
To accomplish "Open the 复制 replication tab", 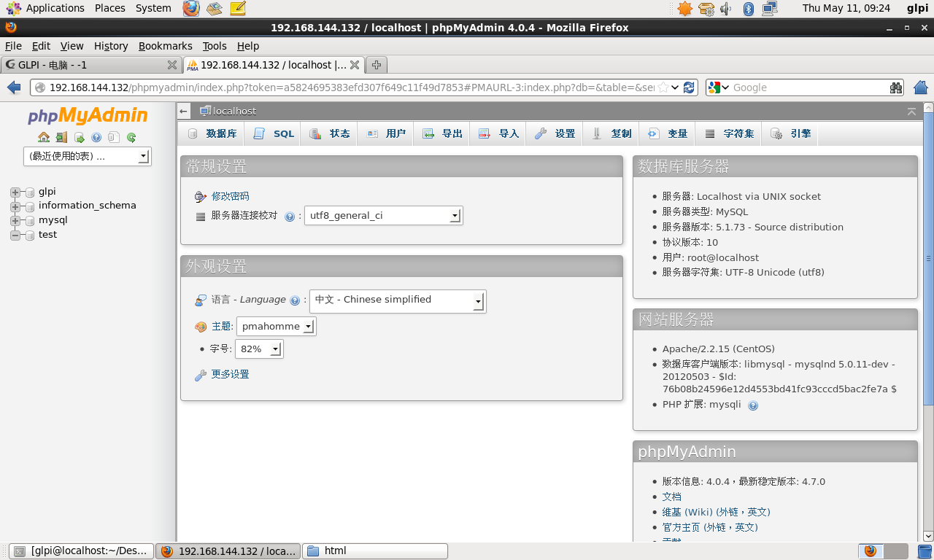I will coord(611,134).
